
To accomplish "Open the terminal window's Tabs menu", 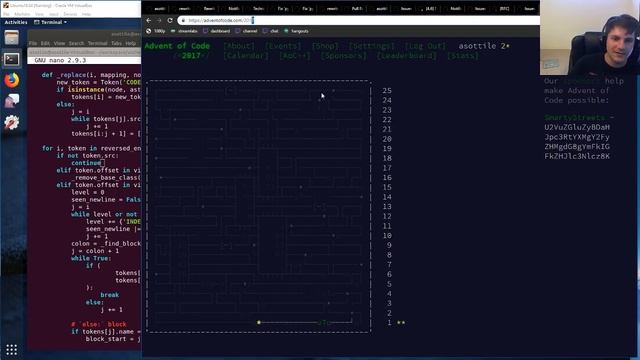I will coord(116,43).
